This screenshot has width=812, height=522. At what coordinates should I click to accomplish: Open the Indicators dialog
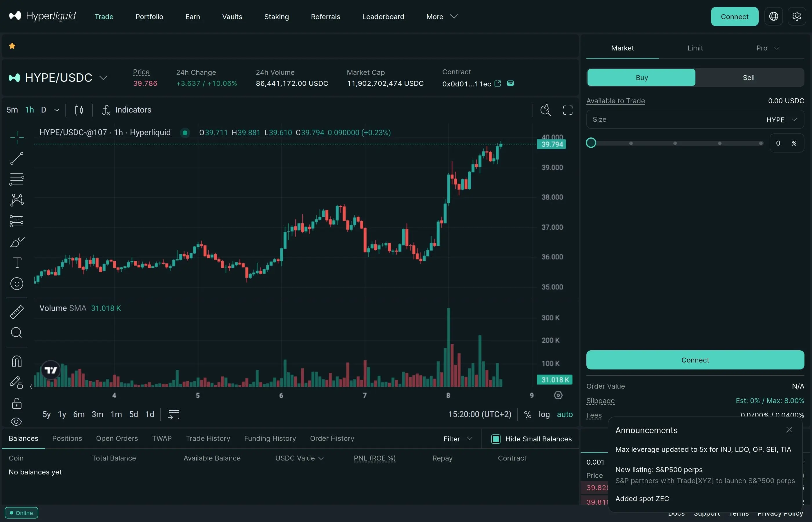coord(126,110)
